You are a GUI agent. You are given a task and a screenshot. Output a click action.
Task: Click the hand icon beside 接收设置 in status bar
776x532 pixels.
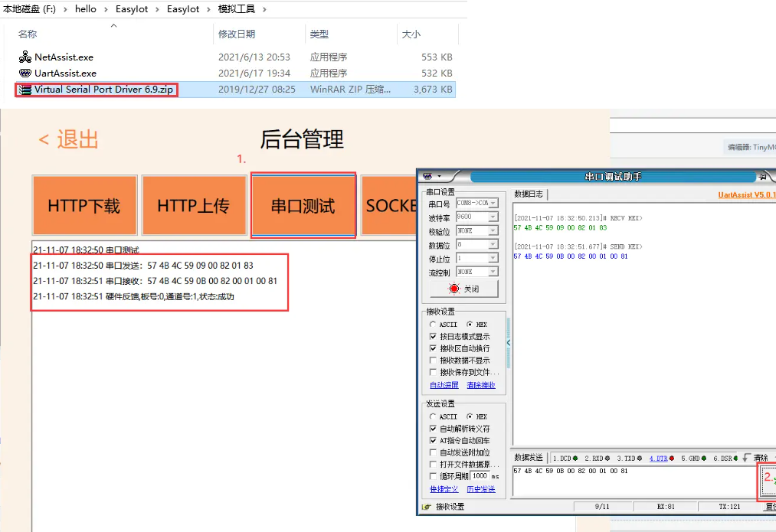427,507
